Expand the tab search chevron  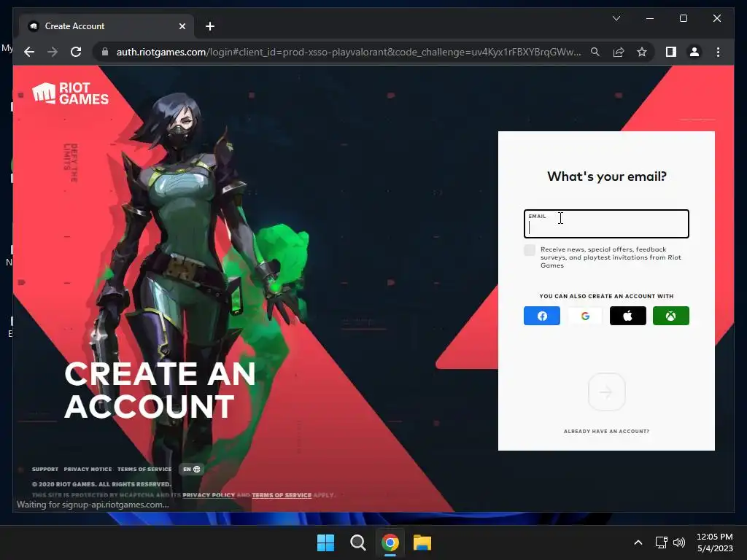tap(616, 18)
